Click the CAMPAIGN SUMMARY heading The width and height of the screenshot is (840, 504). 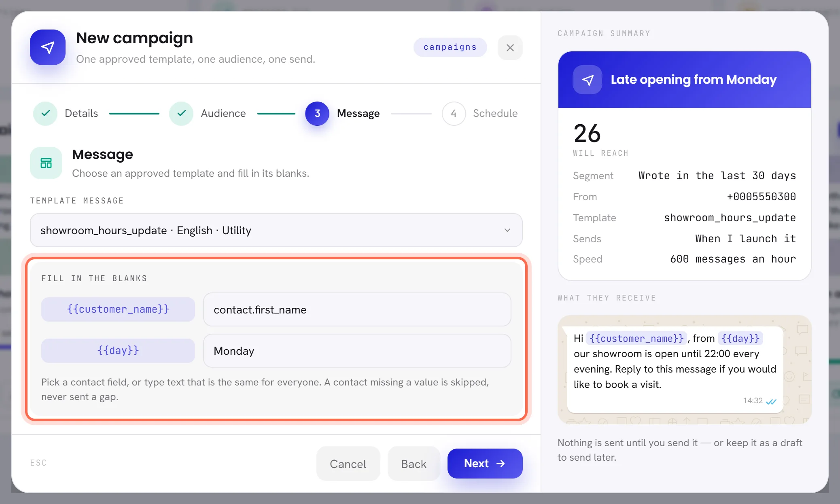604,33
